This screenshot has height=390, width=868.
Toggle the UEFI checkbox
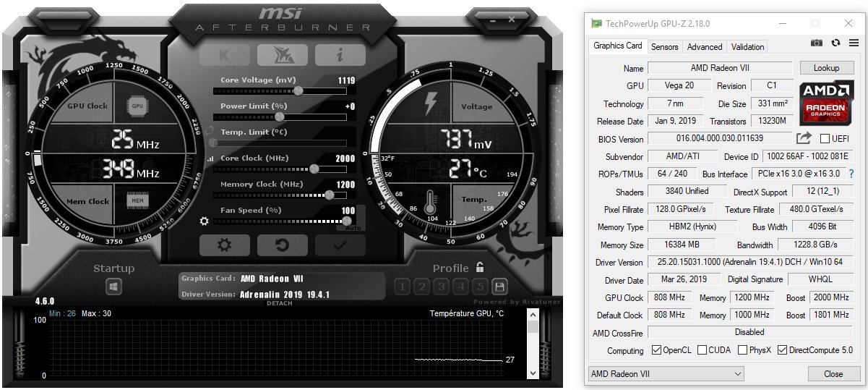(825, 139)
